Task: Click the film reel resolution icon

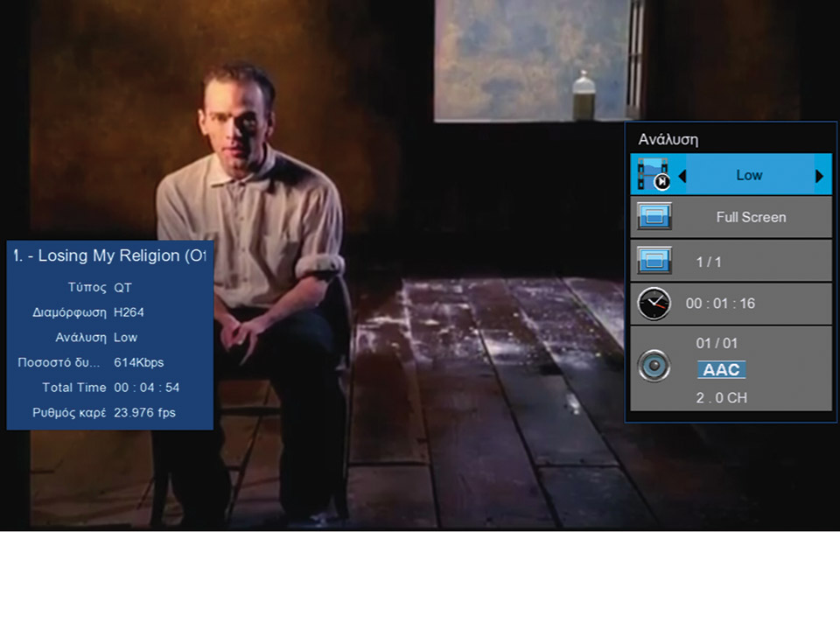Action: (x=653, y=175)
